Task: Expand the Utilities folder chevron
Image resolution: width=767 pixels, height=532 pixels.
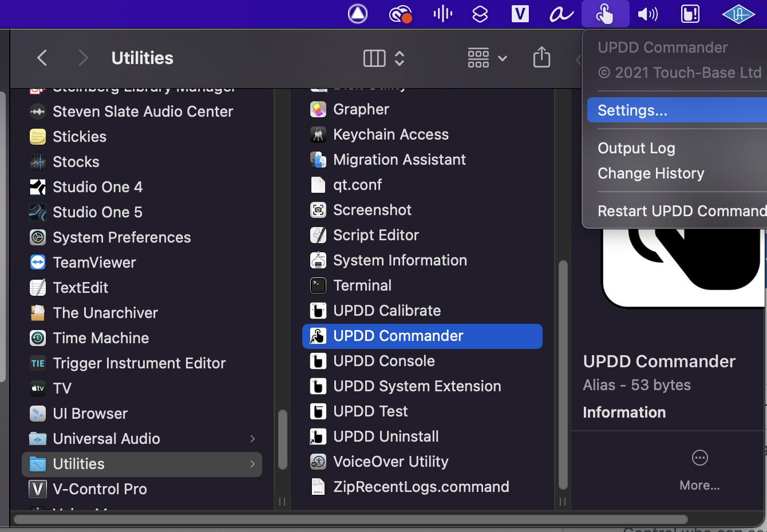Action: [x=252, y=464]
